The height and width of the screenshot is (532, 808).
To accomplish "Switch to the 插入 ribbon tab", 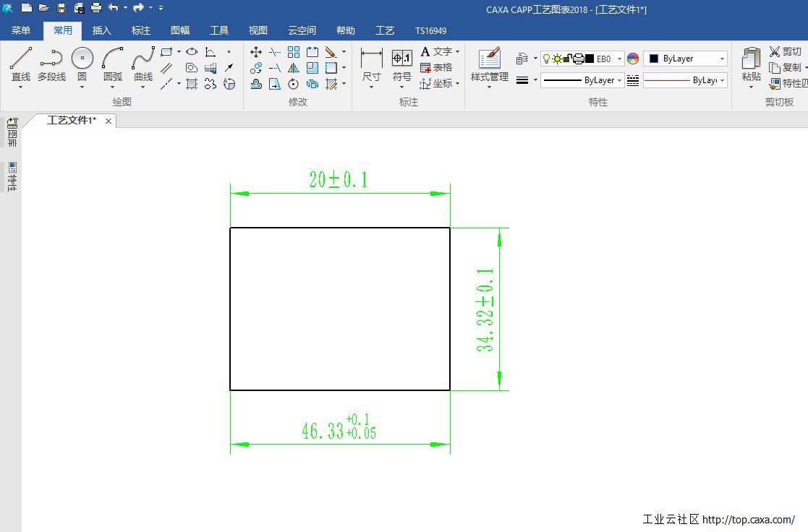I will (102, 30).
